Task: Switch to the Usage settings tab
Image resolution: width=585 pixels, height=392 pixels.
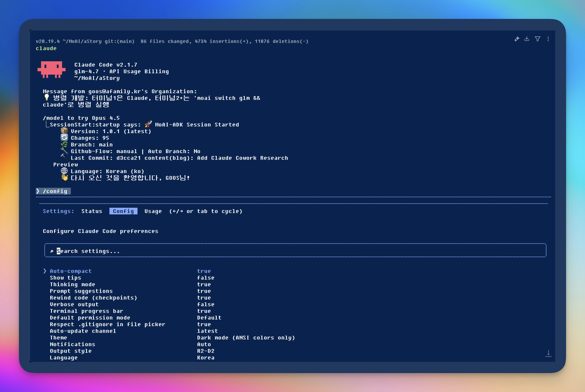Action: 153,211
